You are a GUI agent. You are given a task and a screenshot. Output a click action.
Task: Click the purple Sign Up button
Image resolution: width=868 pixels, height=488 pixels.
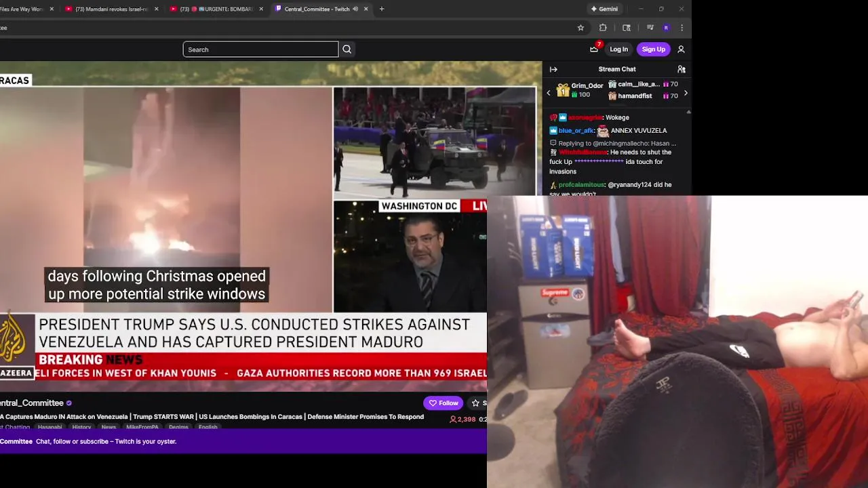pos(654,49)
